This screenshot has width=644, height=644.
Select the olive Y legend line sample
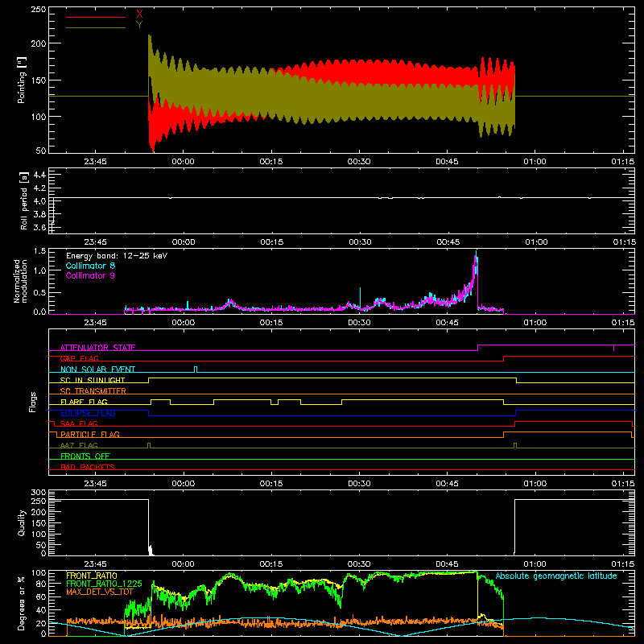(x=95, y=27)
